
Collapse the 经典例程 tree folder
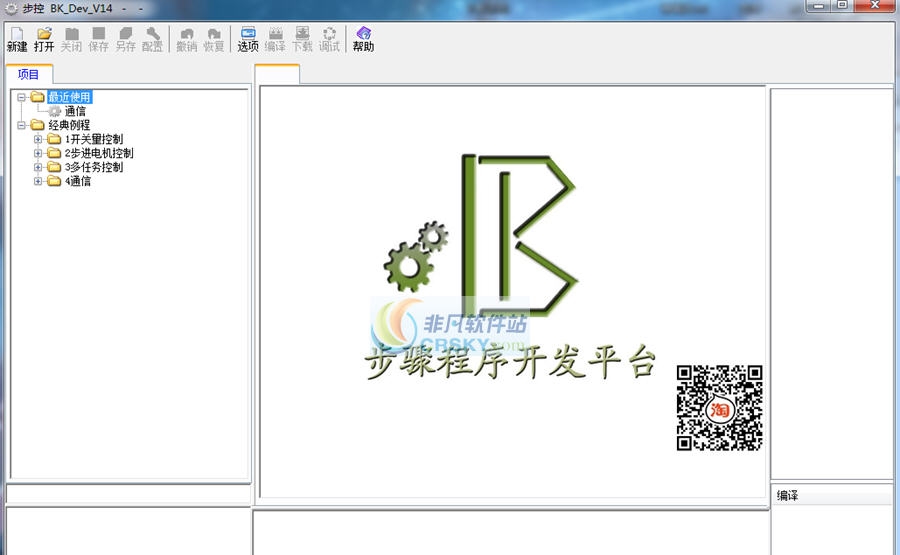click(x=22, y=125)
